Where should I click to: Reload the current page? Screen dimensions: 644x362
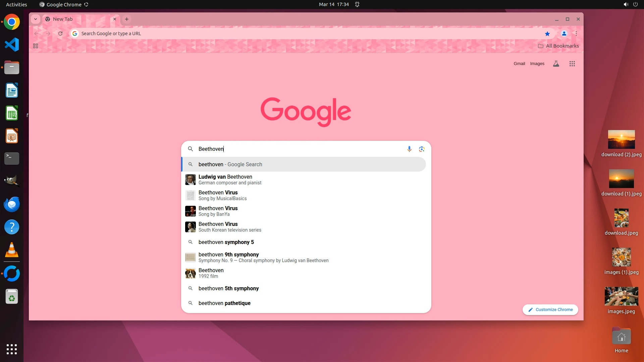[60, 34]
